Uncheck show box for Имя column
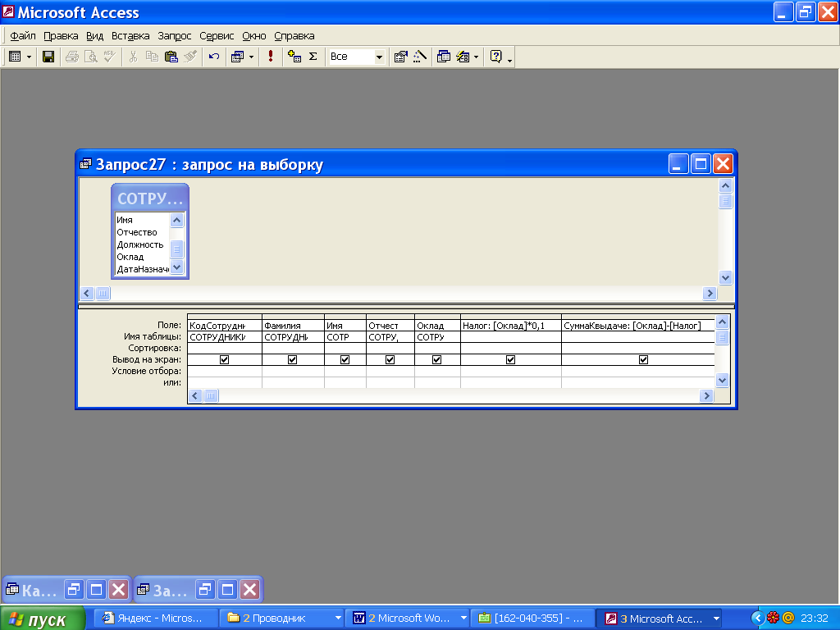This screenshot has height=630, width=840. click(345, 359)
